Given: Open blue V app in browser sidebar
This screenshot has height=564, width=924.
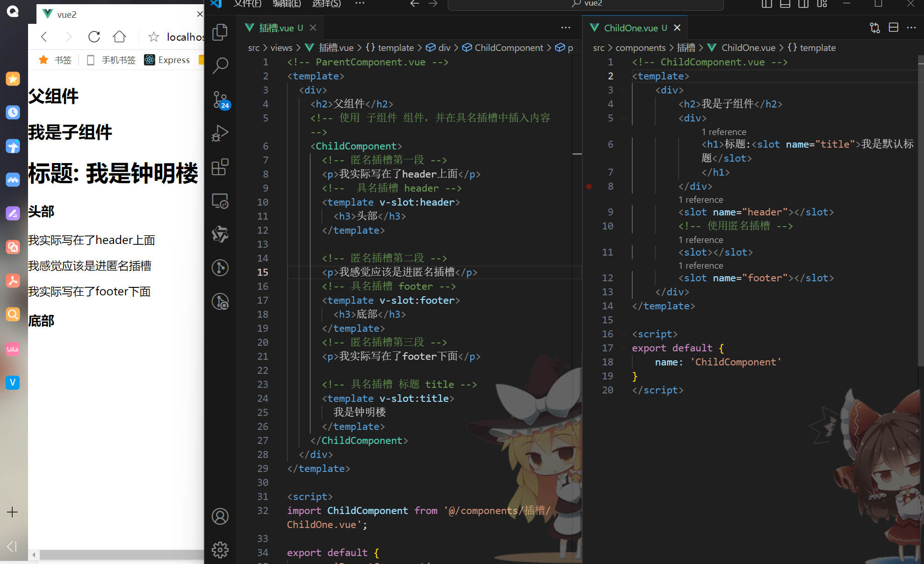Looking at the screenshot, I should coord(13,383).
